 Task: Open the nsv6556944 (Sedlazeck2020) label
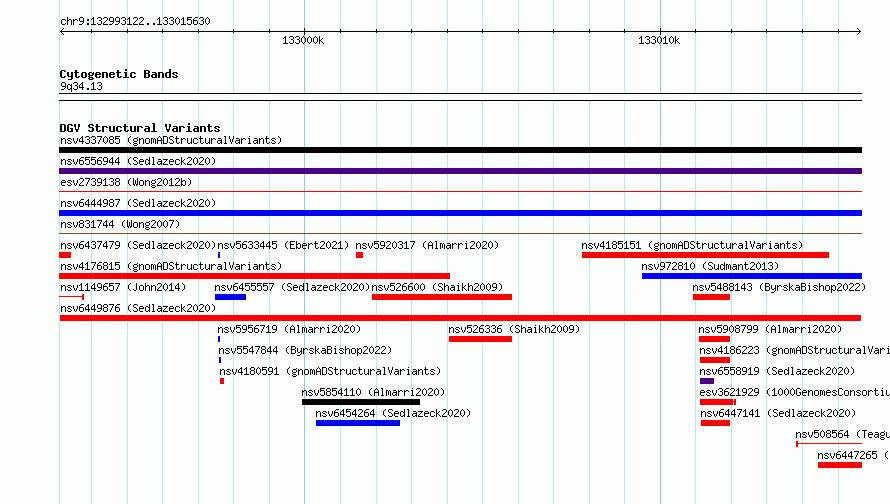pyautogui.click(x=138, y=161)
